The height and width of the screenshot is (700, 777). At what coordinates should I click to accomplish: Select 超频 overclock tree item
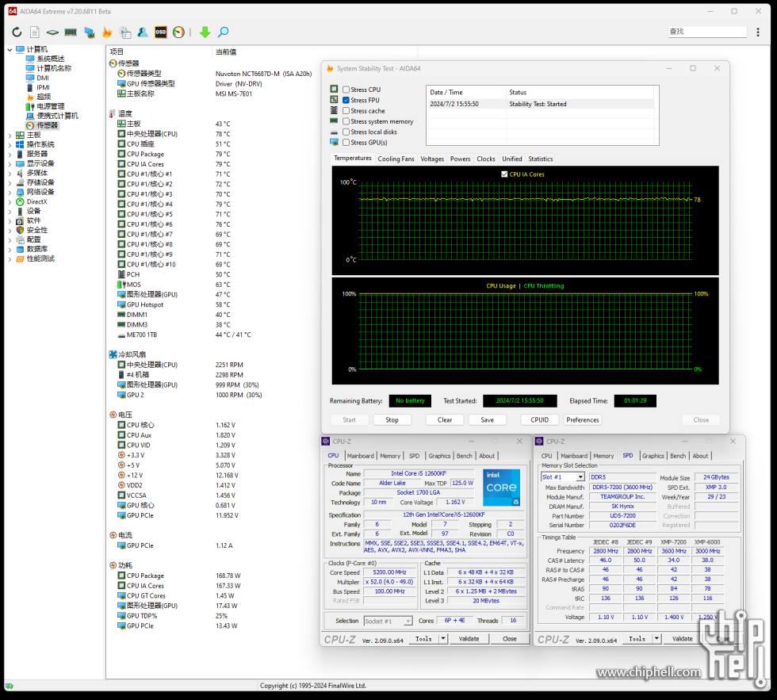click(44, 97)
